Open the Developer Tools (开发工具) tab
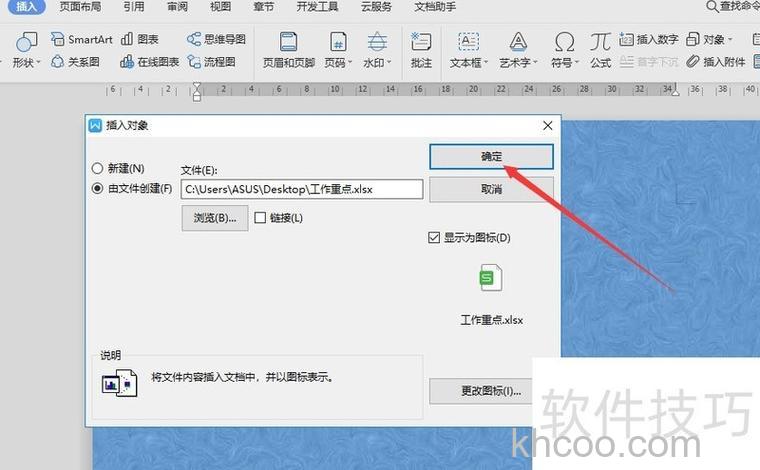This screenshot has width=760, height=470. [317, 6]
